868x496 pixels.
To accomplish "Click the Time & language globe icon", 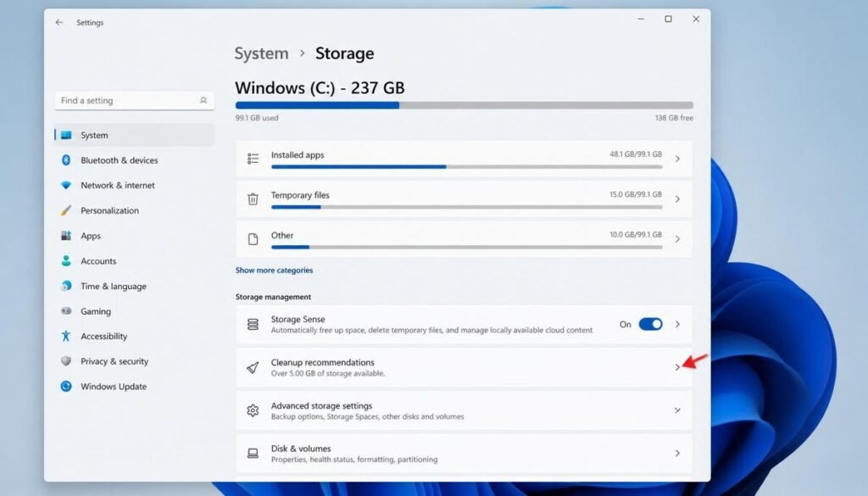I will pos(66,287).
